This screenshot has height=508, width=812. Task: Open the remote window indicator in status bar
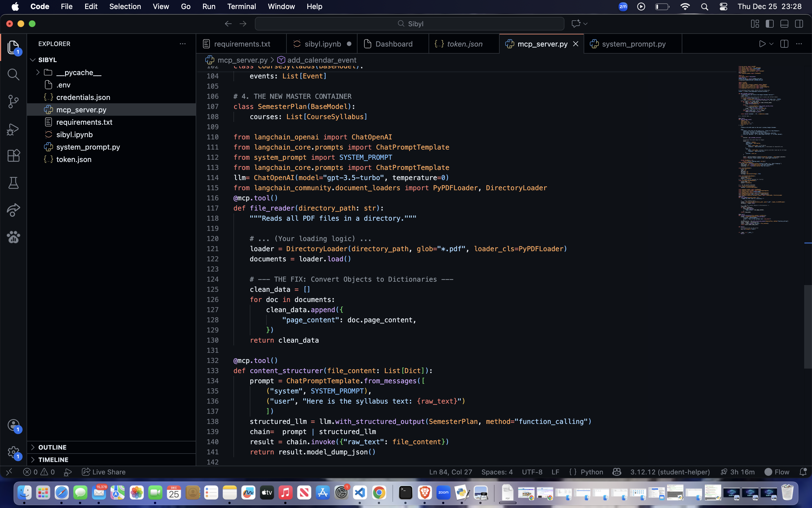coord(9,472)
